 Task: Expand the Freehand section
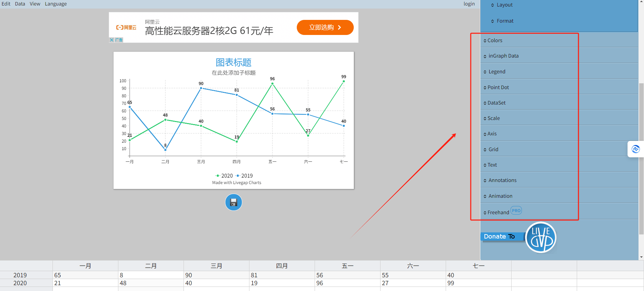pyautogui.click(x=559, y=212)
